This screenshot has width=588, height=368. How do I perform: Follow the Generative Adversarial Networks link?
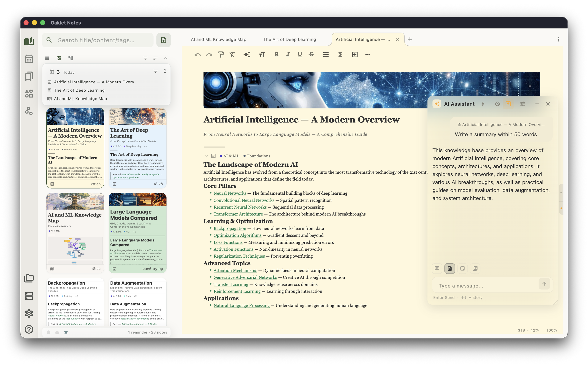(245, 277)
